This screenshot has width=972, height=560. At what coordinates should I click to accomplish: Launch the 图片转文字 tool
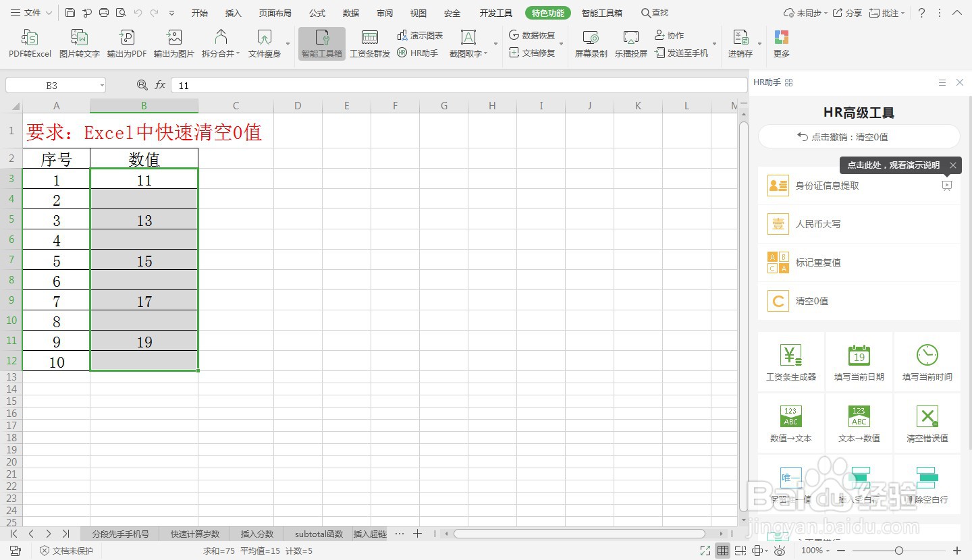(80, 44)
